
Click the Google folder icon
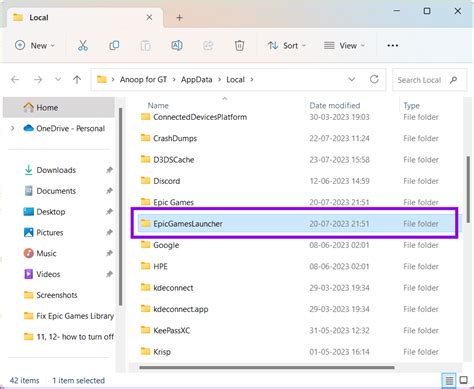pyautogui.click(x=145, y=245)
